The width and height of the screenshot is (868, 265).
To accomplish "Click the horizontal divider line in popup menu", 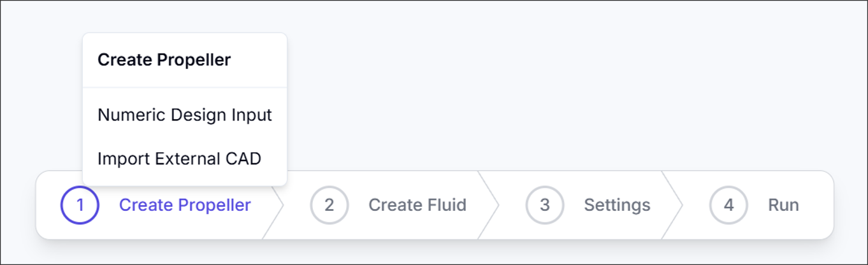I will (x=185, y=87).
